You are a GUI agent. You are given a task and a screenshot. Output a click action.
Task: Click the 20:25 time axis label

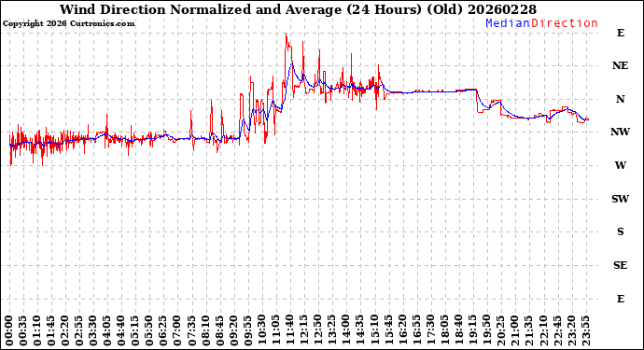tap(499, 331)
